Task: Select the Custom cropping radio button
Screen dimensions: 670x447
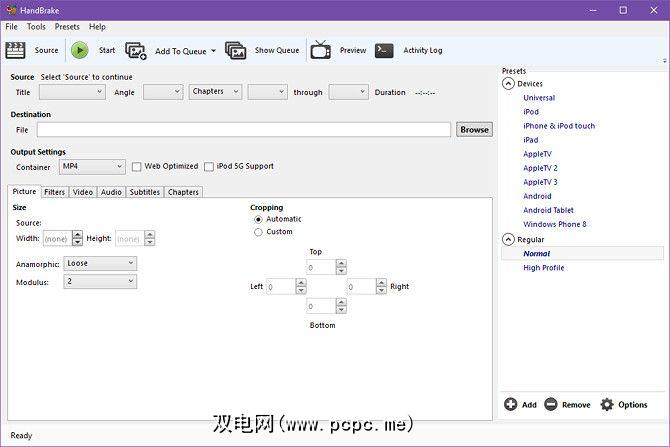Action: coord(258,232)
